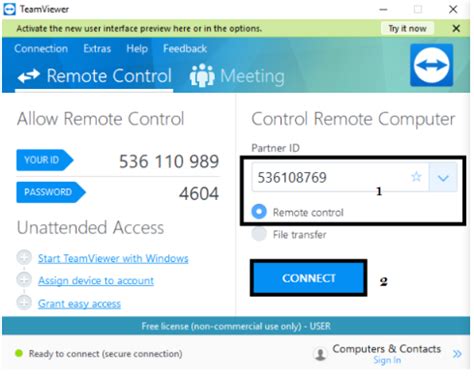Image resolution: width=474 pixels, height=377 pixels.
Task: Minimize the TeamViewer window
Action: pyautogui.click(x=383, y=9)
